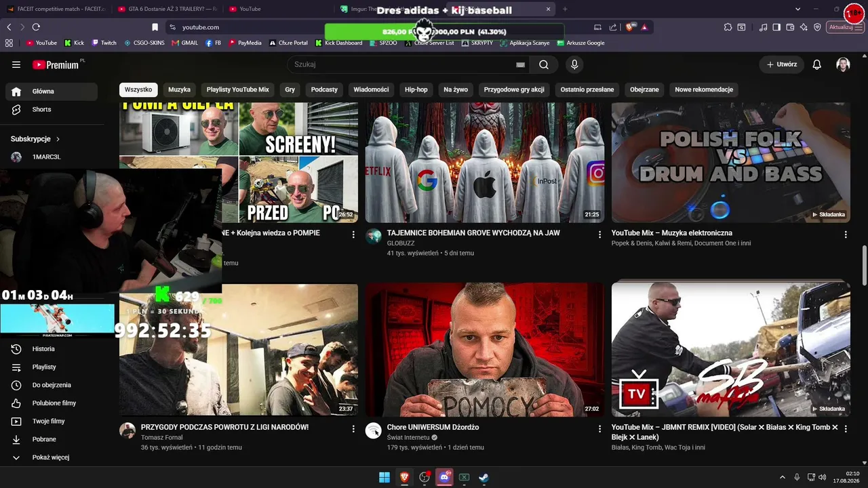Open on-screen keyboard icon in search box
The width and height of the screenshot is (868, 488).
(520, 64)
